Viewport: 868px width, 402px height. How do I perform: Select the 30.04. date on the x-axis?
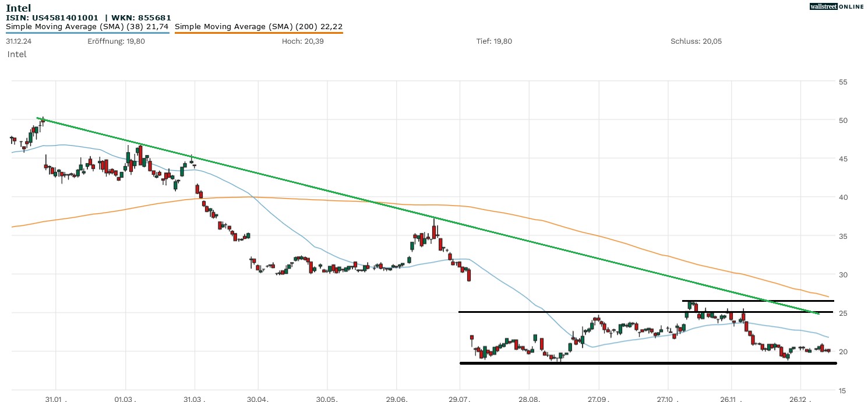(x=258, y=400)
